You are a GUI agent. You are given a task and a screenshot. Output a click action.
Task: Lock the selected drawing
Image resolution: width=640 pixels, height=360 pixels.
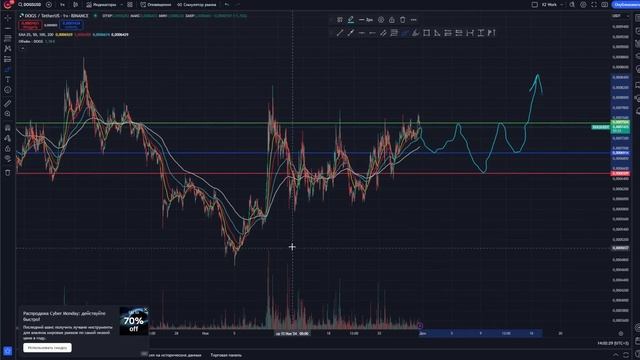(x=392, y=20)
